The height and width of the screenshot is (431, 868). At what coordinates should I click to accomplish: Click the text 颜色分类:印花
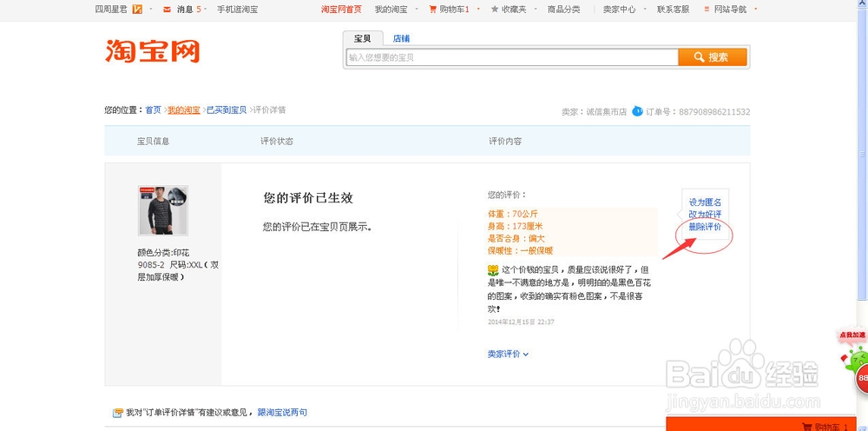[x=163, y=253]
